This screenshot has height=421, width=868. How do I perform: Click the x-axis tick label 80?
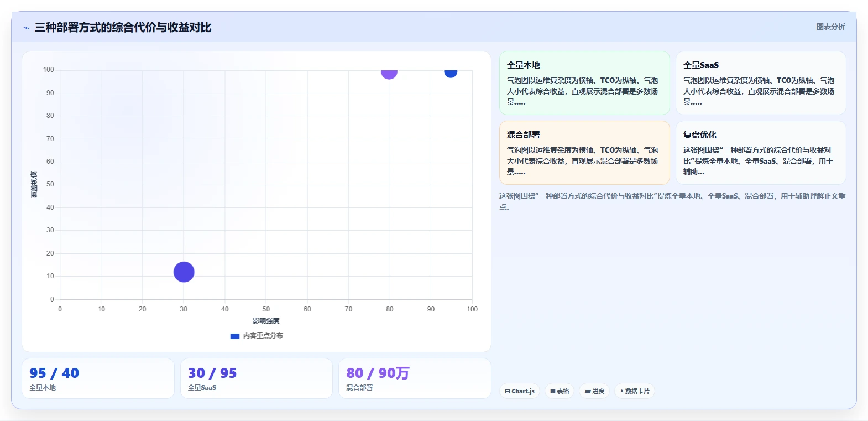(x=390, y=309)
